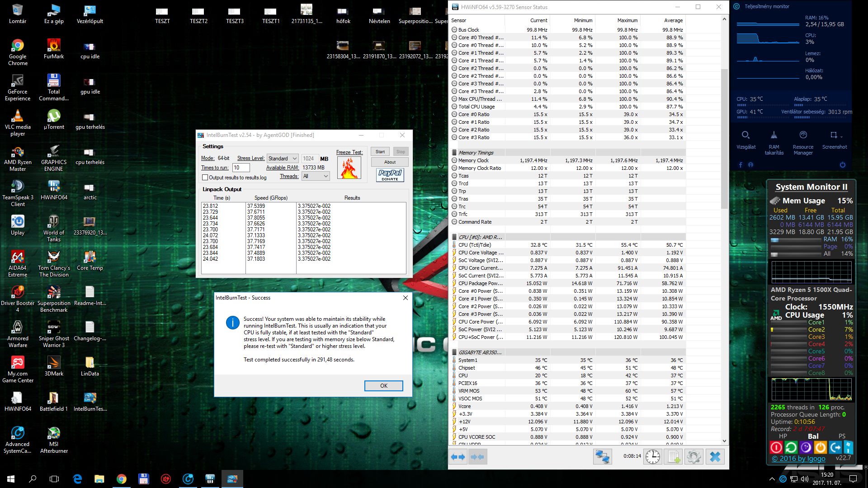Click the volume icon in system tray

tap(805, 479)
